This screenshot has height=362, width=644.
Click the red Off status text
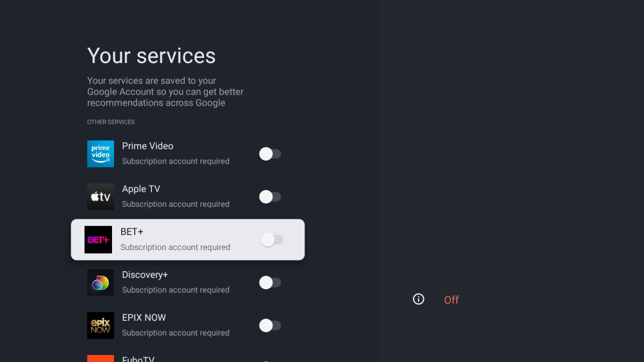(451, 300)
